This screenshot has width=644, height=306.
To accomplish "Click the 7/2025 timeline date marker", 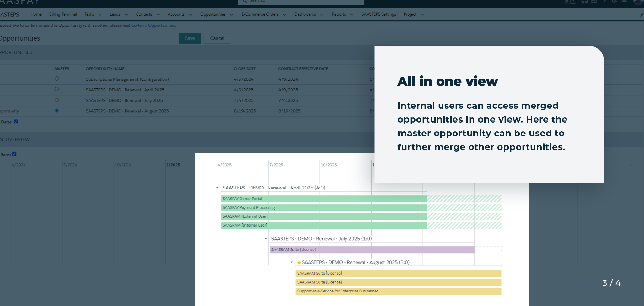I will [x=276, y=165].
